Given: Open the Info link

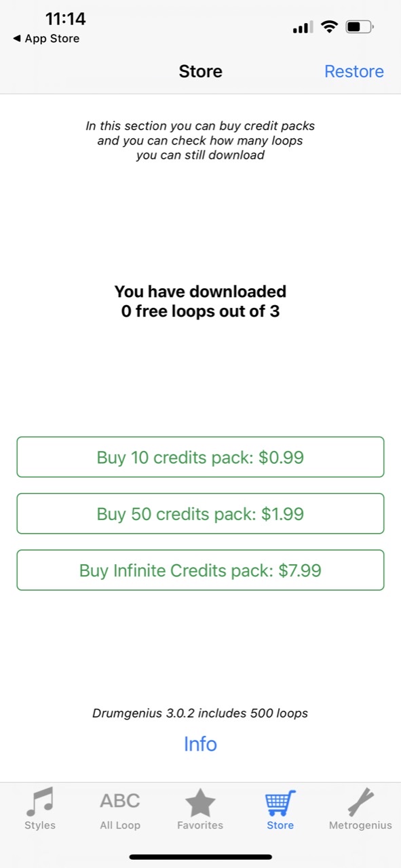Looking at the screenshot, I should [200, 744].
